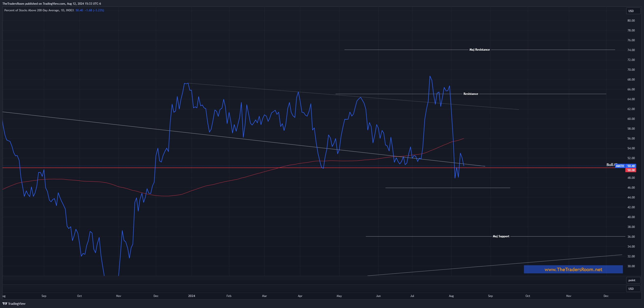644x308 pixels.
Task: Click the blue 50.40 price label
Action: point(631,166)
